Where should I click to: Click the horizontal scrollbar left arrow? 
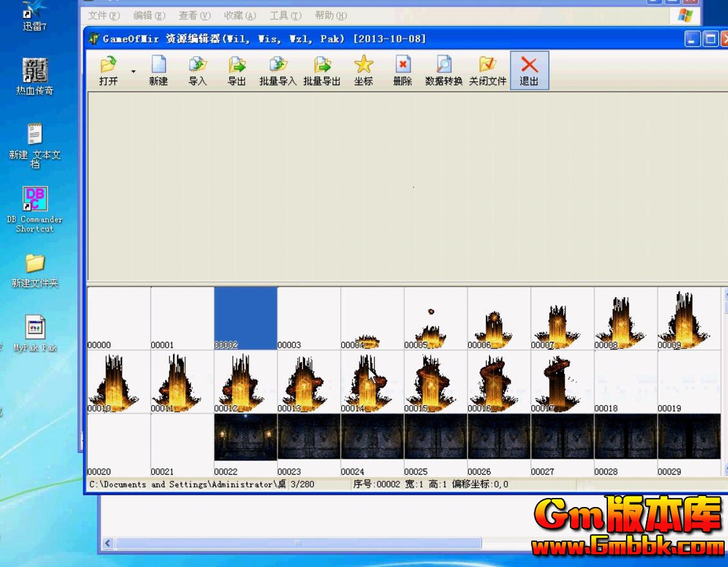click(x=108, y=543)
